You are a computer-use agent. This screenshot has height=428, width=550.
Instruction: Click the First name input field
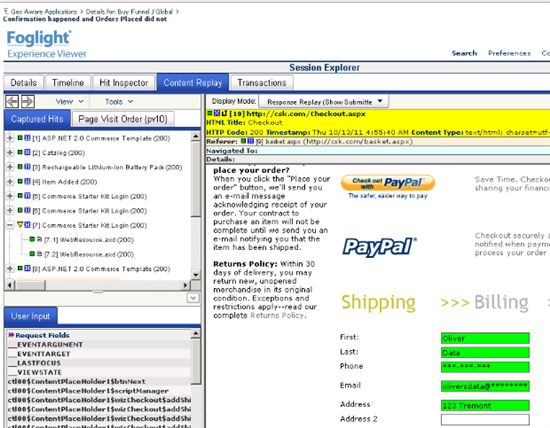(x=485, y=338)
